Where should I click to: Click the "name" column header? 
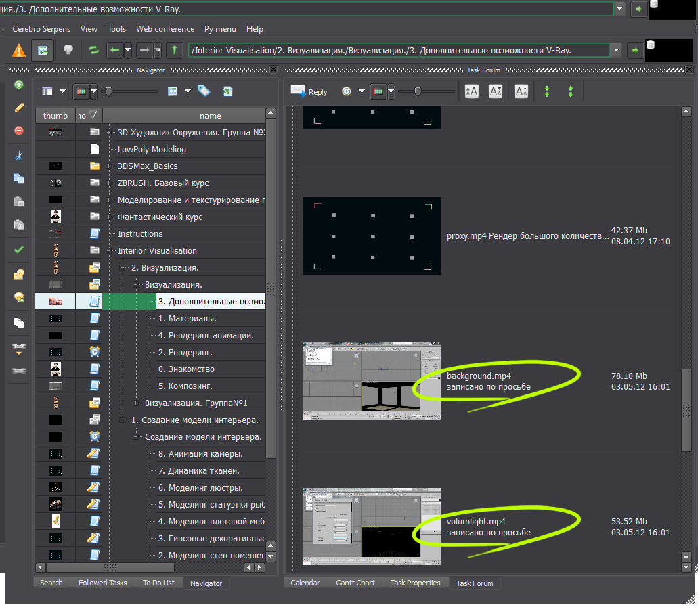click(x=210, y=116)
